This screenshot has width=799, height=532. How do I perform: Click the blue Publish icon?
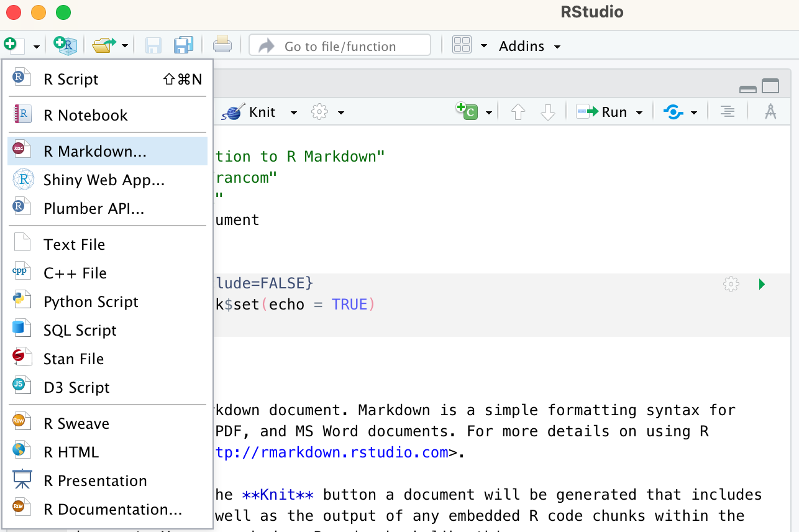point(673,112)
